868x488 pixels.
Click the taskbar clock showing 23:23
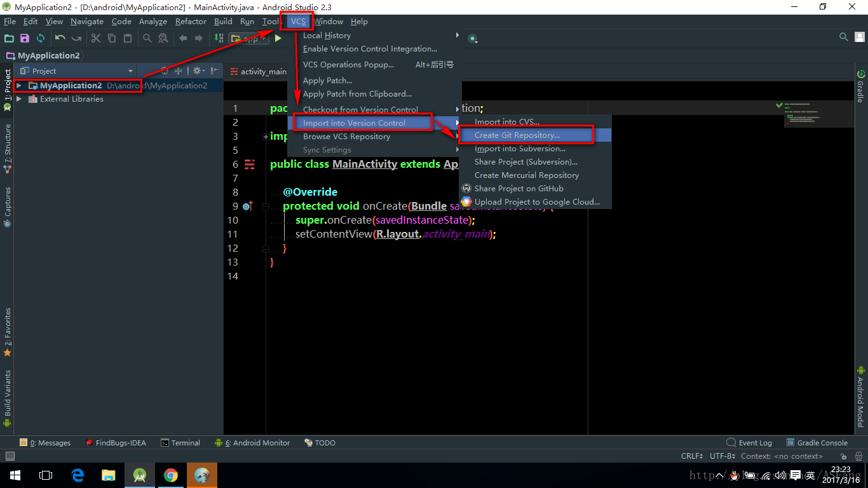coord(841,475)
